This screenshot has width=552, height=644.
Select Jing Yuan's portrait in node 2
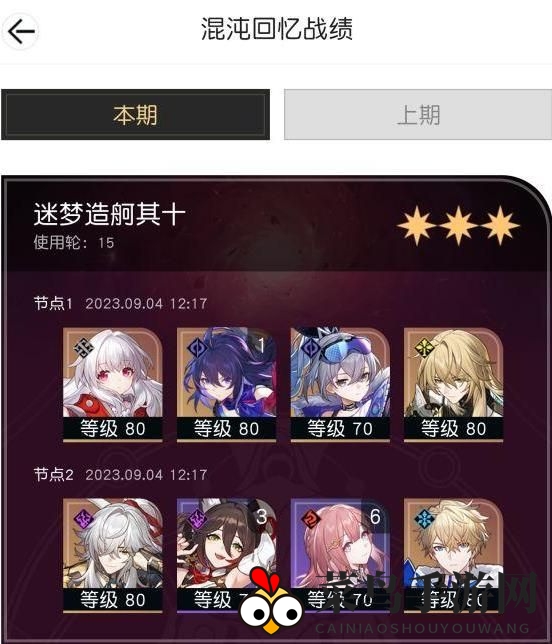[113, 556]
